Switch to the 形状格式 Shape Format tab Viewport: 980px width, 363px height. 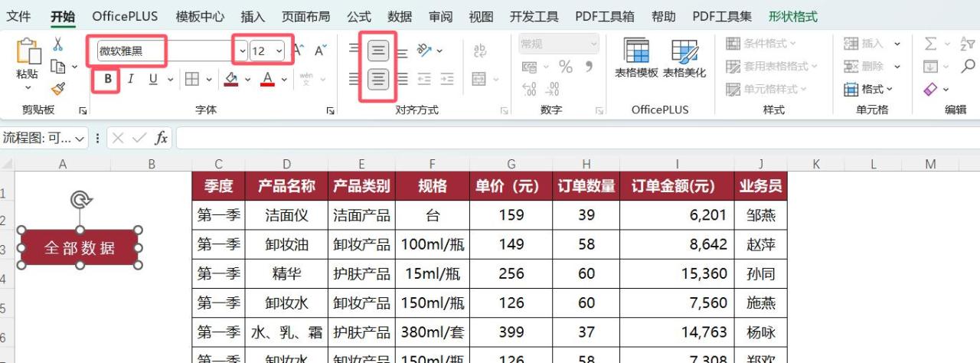793,16
